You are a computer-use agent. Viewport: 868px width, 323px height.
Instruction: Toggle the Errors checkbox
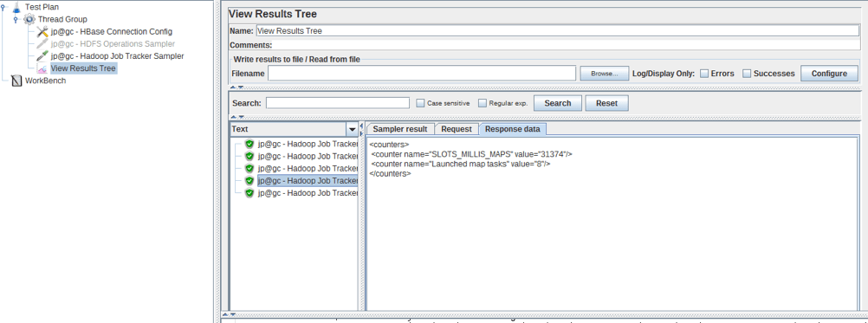pos(704,74)
